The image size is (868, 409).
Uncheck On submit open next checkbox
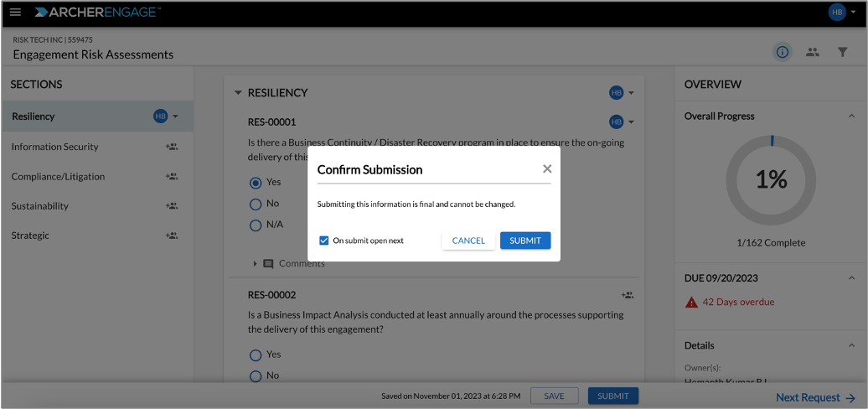click(324, 241)
